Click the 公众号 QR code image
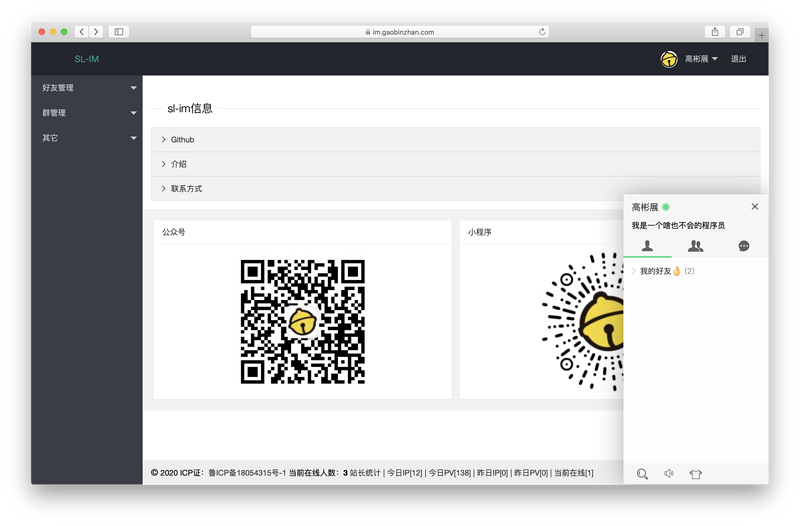Screen dimensions: 800x526 click(x=303, y=321)
